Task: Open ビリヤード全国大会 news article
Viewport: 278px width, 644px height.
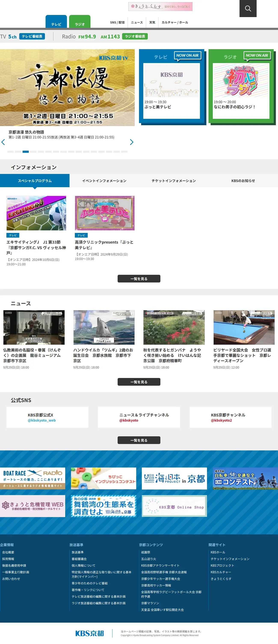Action: tap(244, 340)
